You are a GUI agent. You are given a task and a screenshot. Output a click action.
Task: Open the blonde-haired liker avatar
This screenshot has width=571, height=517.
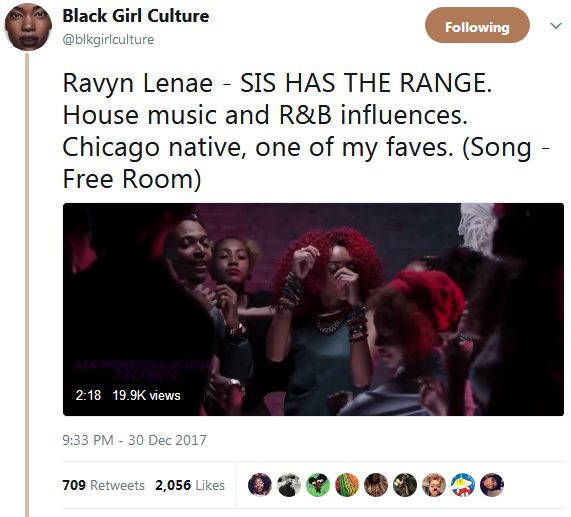pos(434,485)
